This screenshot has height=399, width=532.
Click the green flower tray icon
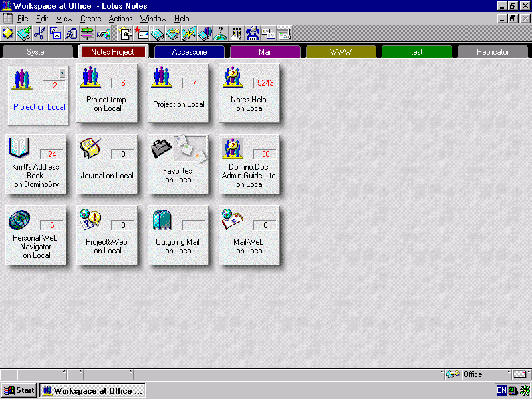525,390
